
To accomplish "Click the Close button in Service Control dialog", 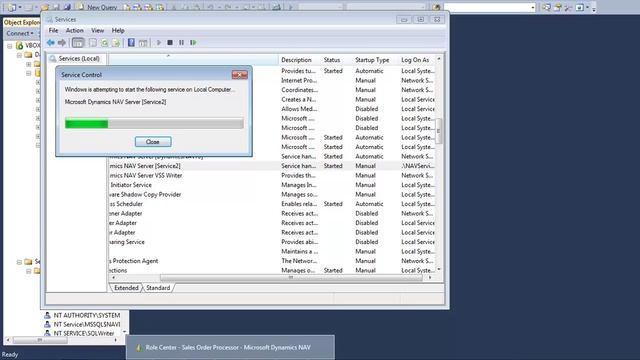I will 153,142.
